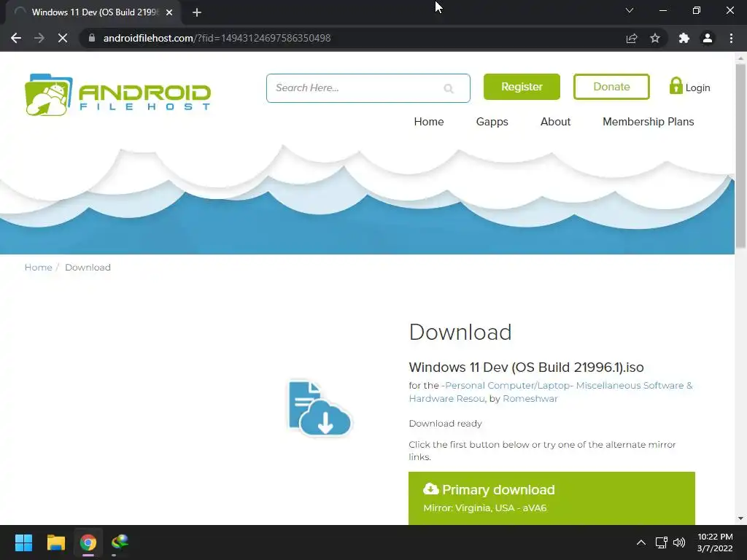The height and width of the screenshot is (560, 747).
Task: Open File Explorer from taskbar
Action: click(x=55, y=542)
